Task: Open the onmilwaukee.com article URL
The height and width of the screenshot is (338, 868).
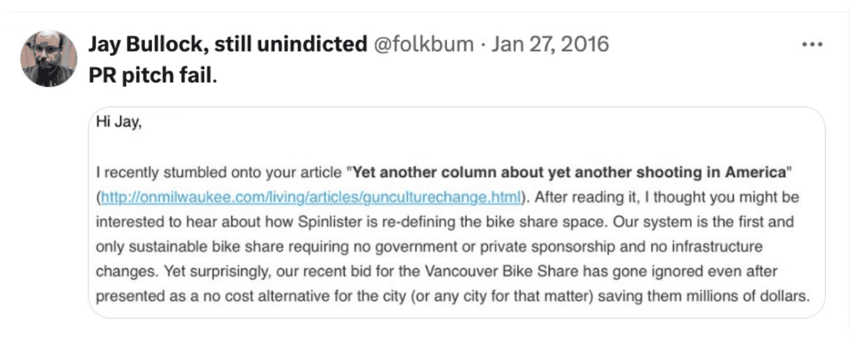Action: click(x=313, y=197)
